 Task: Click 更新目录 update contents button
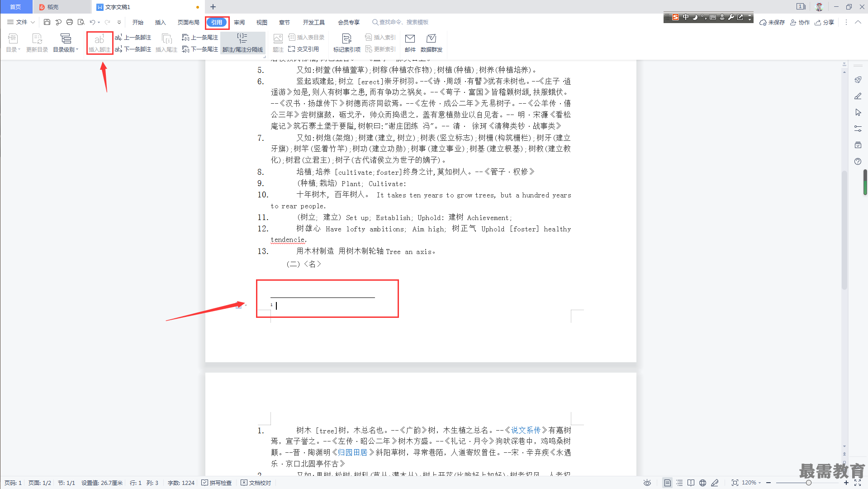point(37,43)
